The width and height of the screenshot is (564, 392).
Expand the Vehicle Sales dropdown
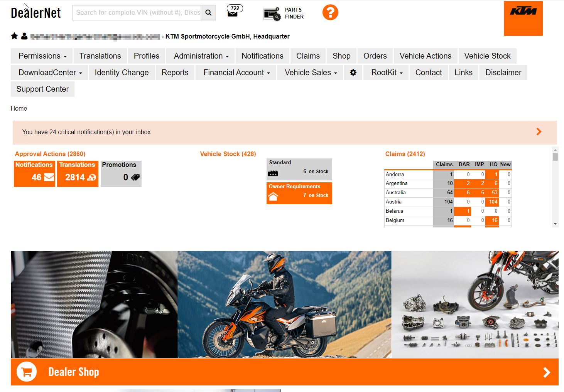(311, 72)
